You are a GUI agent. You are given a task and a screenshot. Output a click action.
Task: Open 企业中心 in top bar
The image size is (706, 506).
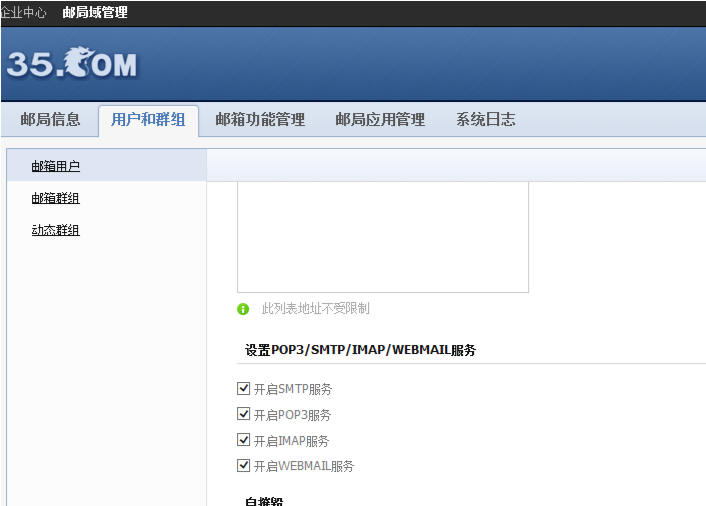[x=23, y=12]
